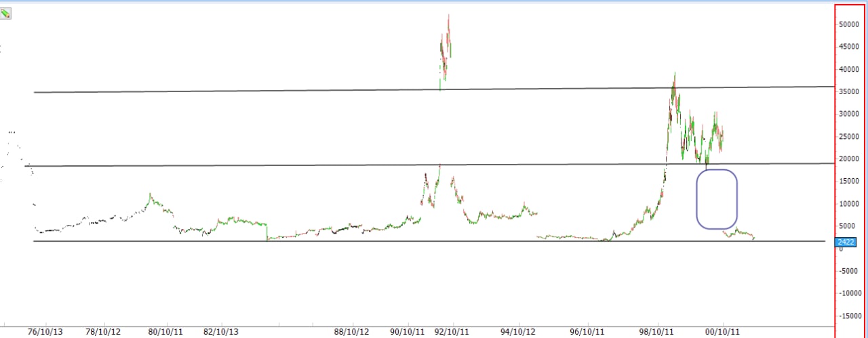This screenshot has height=338, width=868.
Task: Select the 25000 price axis label
Action: (x=850, y=136)
